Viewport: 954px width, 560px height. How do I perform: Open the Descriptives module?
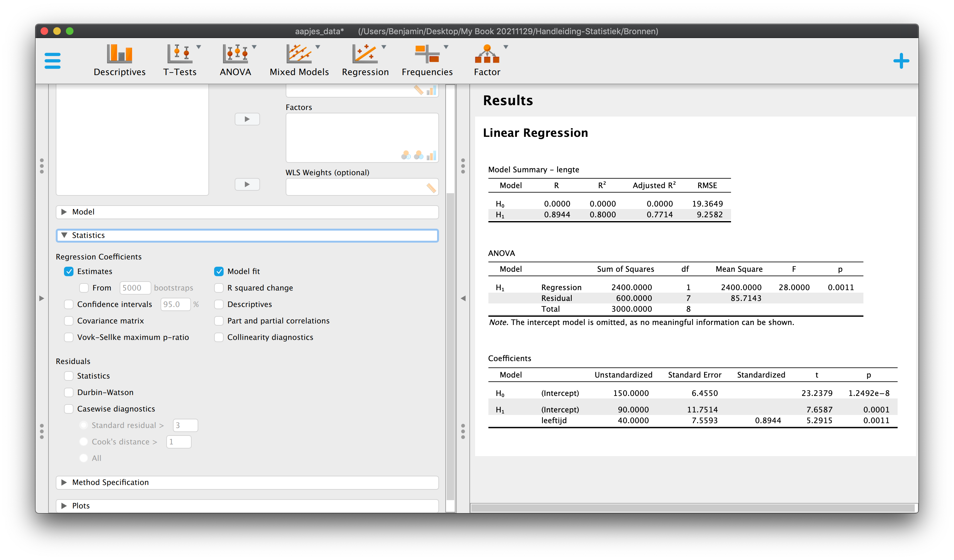pos(120,60)
